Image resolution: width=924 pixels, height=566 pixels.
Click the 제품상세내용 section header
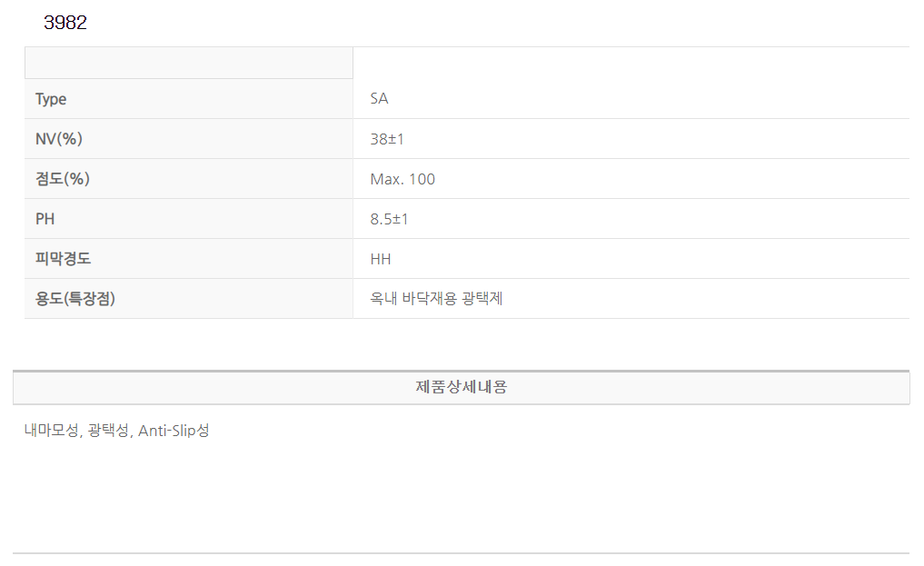click(x=462, y=387)
